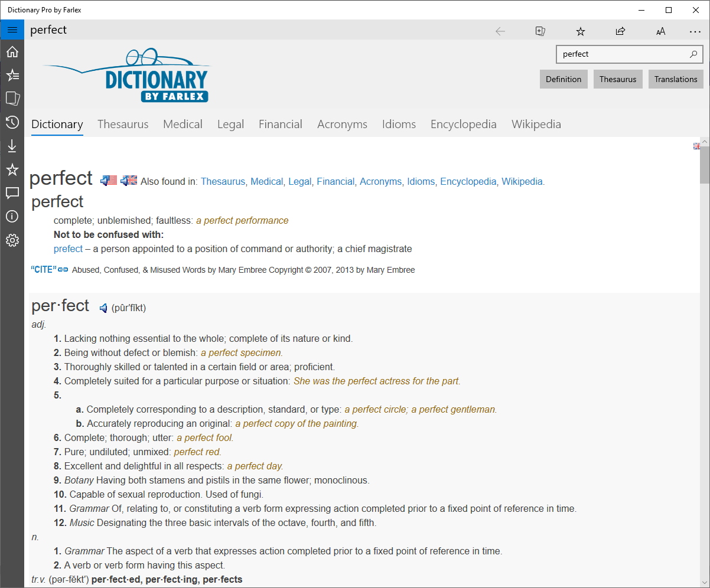Adjust text size with the AA icon
Viewport: 710px width, 588px height.
[x=661, y=31]
